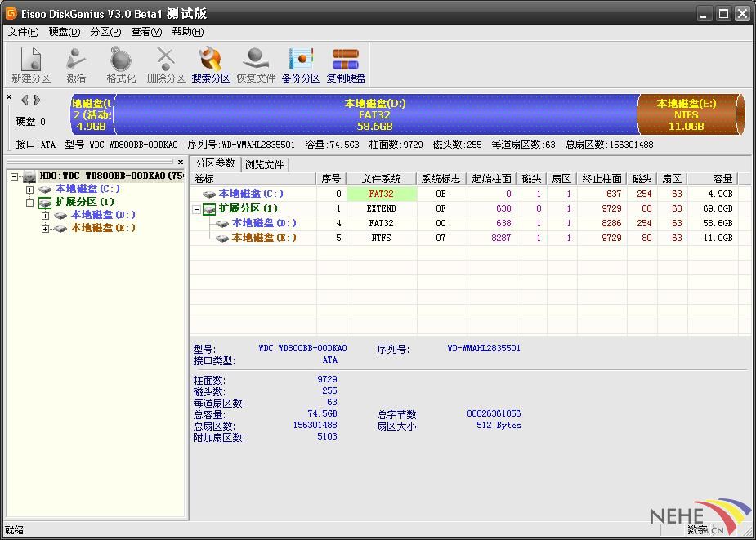Click the 容量 column header

click(712, 179)
